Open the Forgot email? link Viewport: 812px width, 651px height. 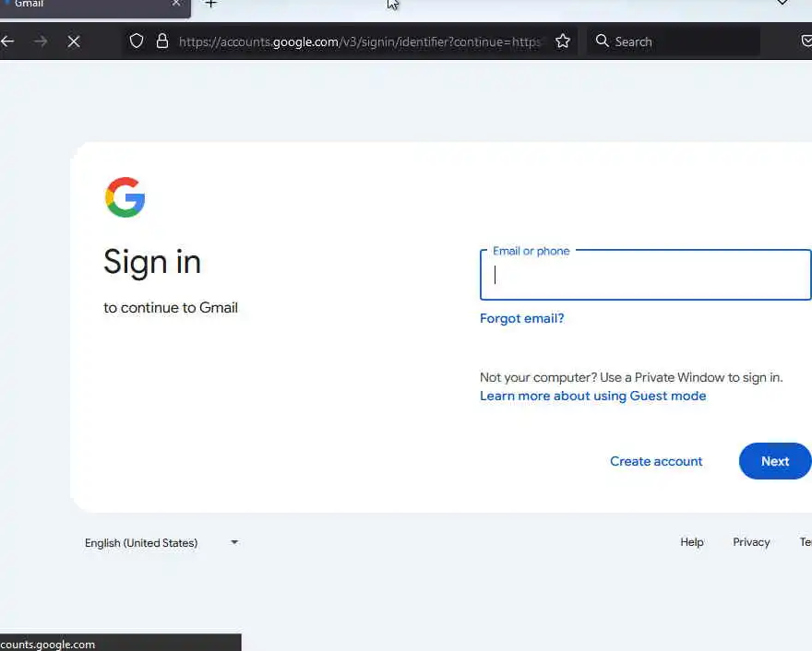click(521, 318)
